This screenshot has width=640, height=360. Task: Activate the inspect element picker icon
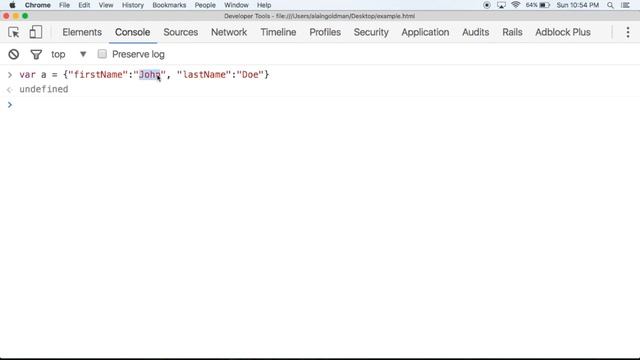click(13, 32)
